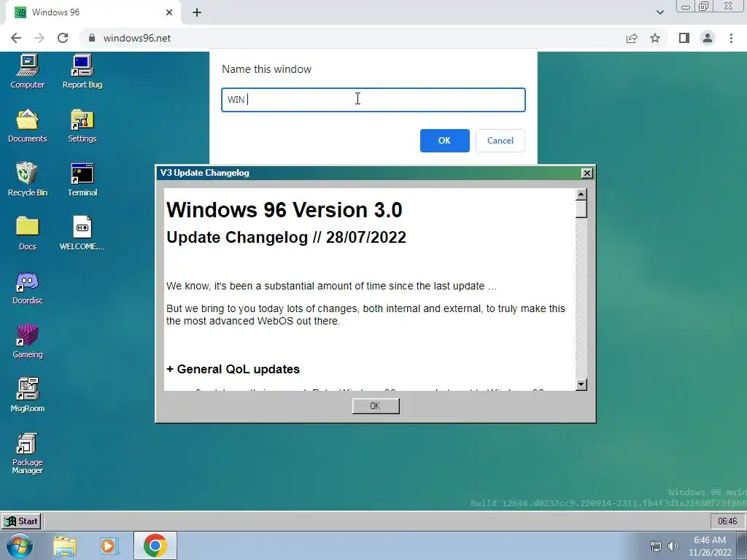This screenshot has width=747, height=560.
Task: Open Windows Media Player taskbar icon
Action: coord(109,545)
